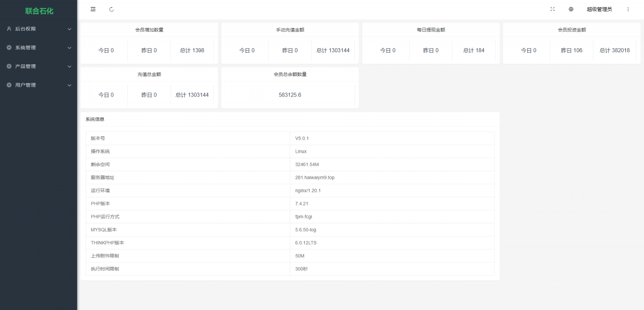Open the 用户管理 sidebar menu
This screenshot has width=644, height=310.
(26, 85)
